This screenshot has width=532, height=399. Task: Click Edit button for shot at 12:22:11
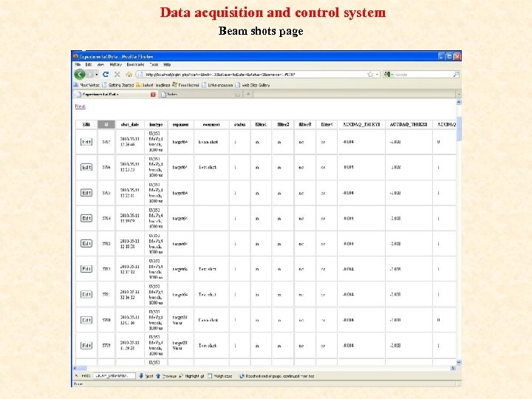click(x=86, y=193)
